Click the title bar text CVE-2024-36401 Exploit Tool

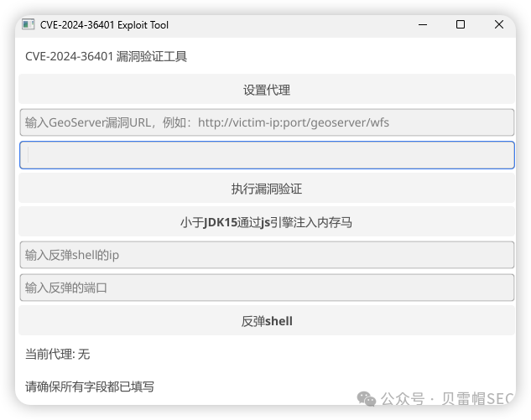pos(104,24)
